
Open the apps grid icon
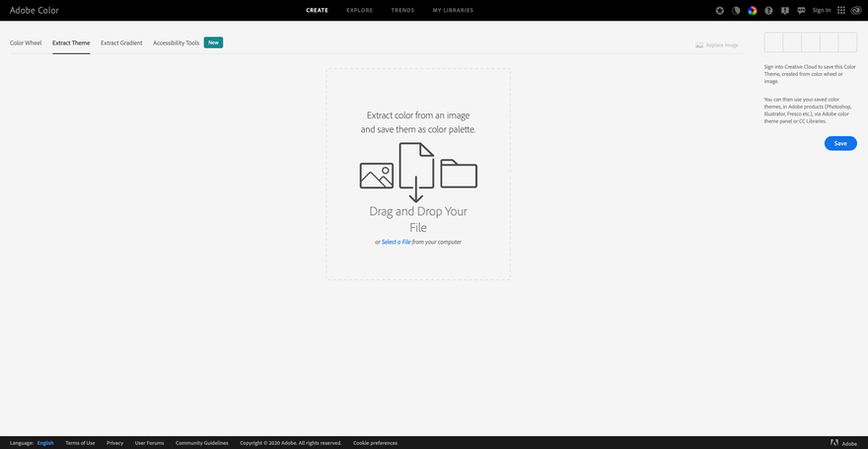click(841, 11)
